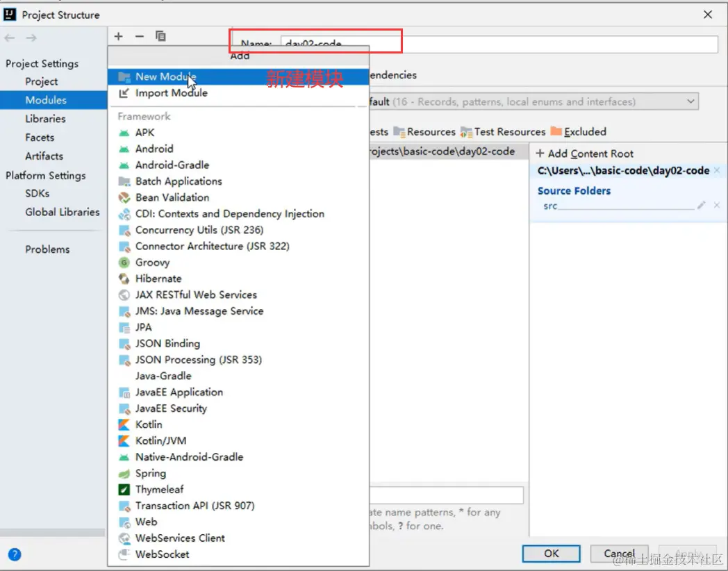728x571 pixels.
Task: Select JavaEE Security entry
Action: [x=238, y=408]
